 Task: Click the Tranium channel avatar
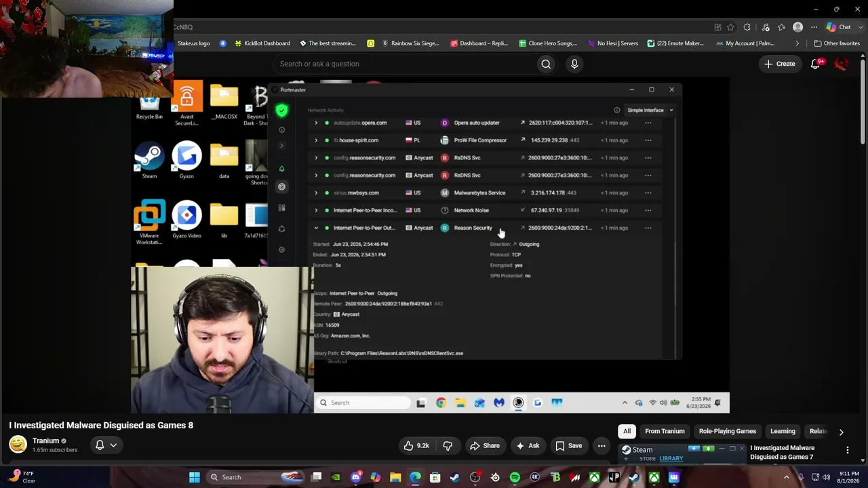point(18,445)
